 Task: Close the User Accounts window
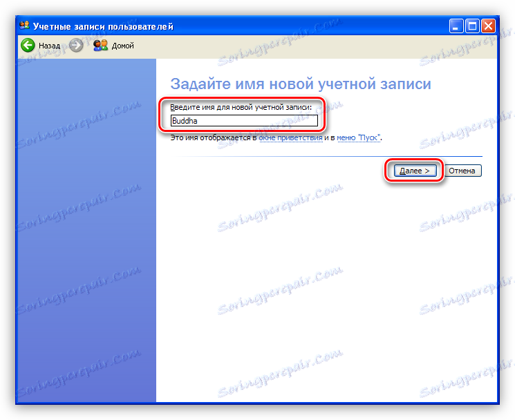[489, 26]
